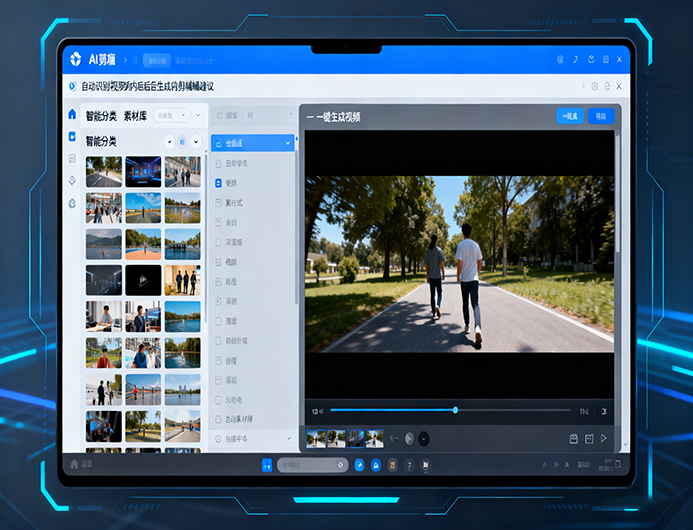Viewport: 693px width, 530px height.
Task: Toggle the circled checkmark item in the category list
Action: tap(218, 301)
